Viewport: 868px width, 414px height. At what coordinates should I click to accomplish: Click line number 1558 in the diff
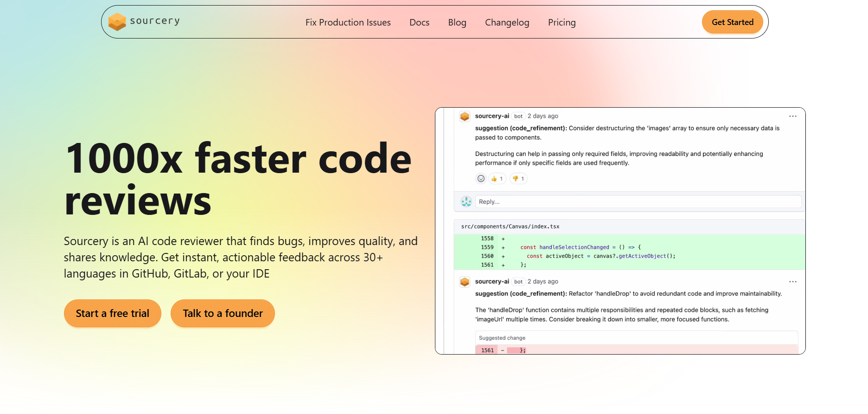487,239
